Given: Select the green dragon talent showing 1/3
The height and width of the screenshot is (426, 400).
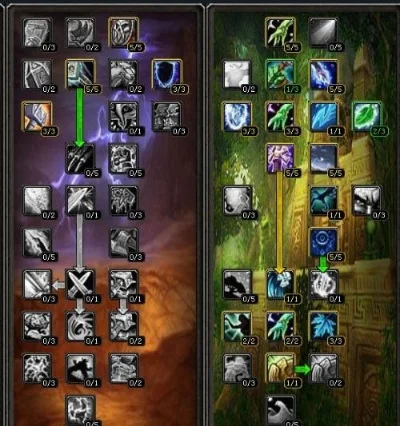Looking at the screenshot, I should pos(280,74).
